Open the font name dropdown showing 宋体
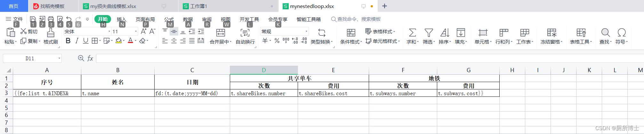Screen dimensions: 644x134 tap(109, 31)
